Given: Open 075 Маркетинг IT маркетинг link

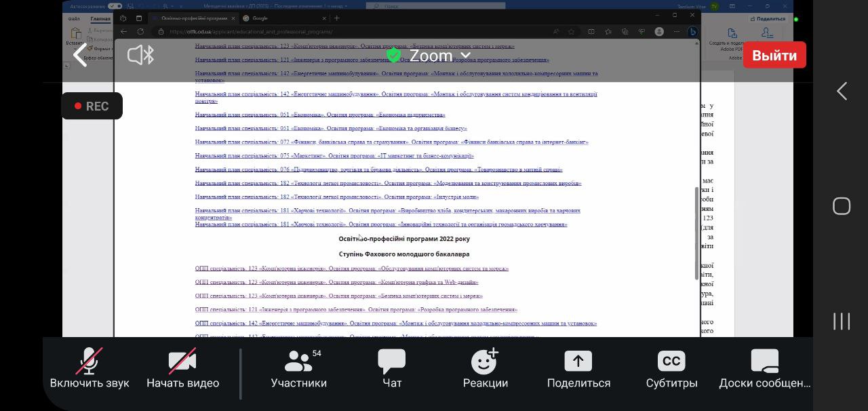Looking at the screenshot, I should point(334,156).
